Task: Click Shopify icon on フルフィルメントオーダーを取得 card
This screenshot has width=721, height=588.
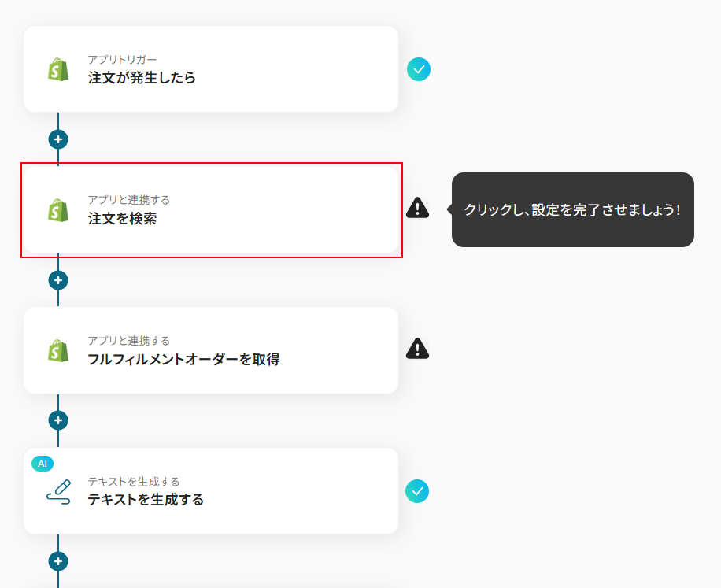Action: point(58,351)
